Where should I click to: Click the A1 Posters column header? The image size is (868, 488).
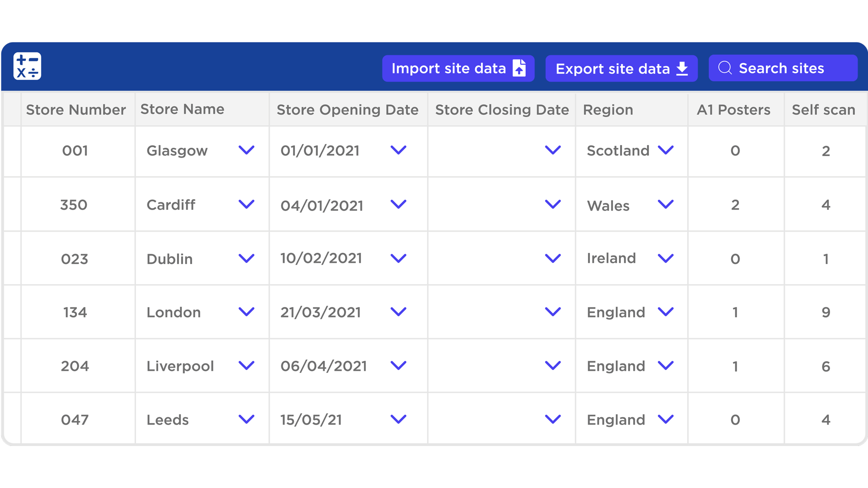pyautogui.click(x=733, y=109)
